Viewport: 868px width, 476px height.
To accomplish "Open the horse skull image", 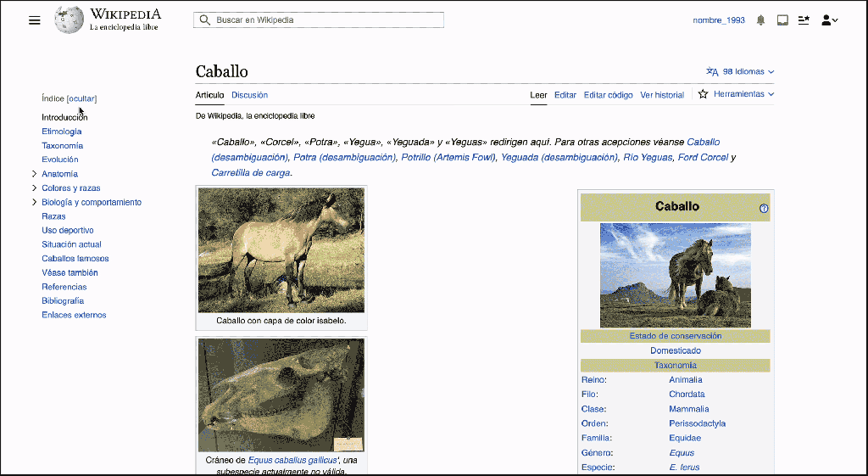I will [281, 395].
